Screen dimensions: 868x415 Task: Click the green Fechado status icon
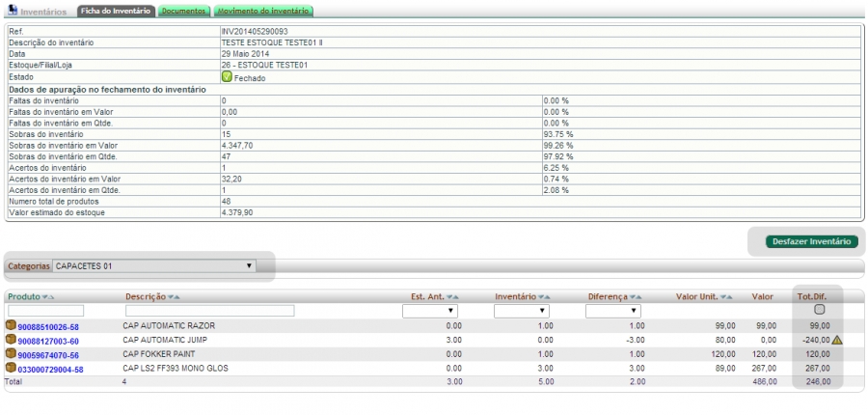[227, 77]
